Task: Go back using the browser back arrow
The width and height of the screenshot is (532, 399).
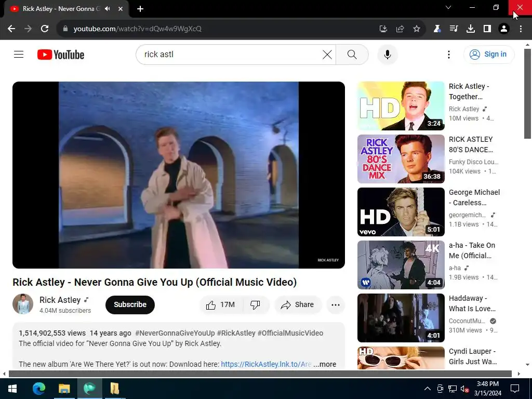Action: (11, 29)
